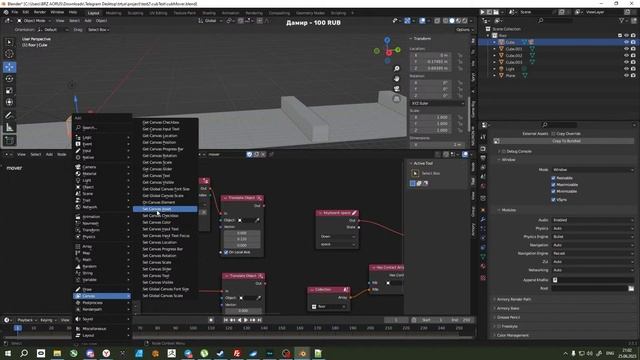Toggle viewport overlays icon
Image resolution: width=640 pixels, height=360 pixels.
pyautogui.click(x=422, y=21)
